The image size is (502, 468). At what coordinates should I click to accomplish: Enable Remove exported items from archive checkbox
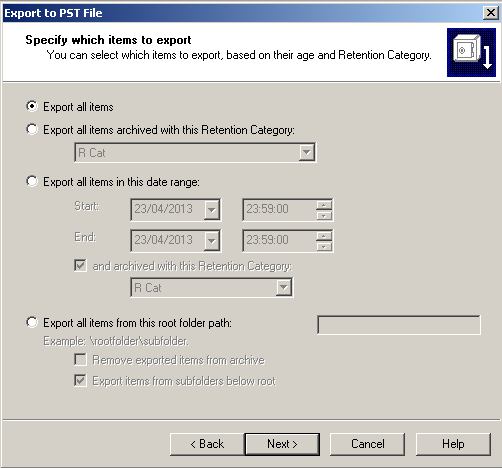pos(80,360)
